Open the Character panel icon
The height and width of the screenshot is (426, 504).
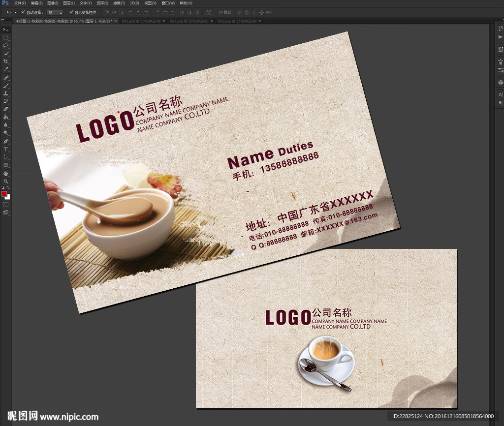(x=501, y=94)
